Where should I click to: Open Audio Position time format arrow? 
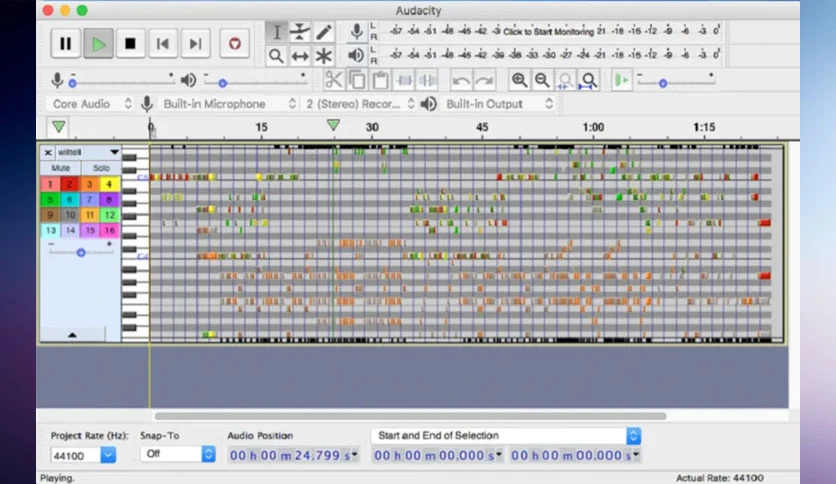point(355,455)
